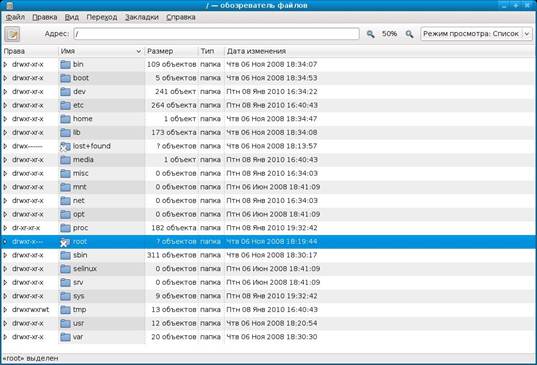The width and height of the screenshot is (537, 365).
Task: Open the Переход menu
Action: pyautogui.click(x=102, y=17)
